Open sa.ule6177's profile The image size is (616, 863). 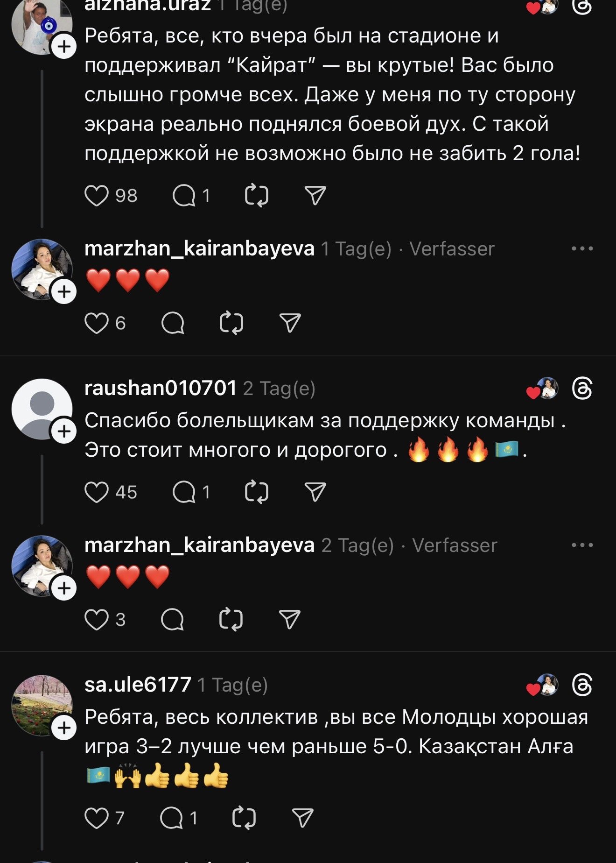(138, 685)
